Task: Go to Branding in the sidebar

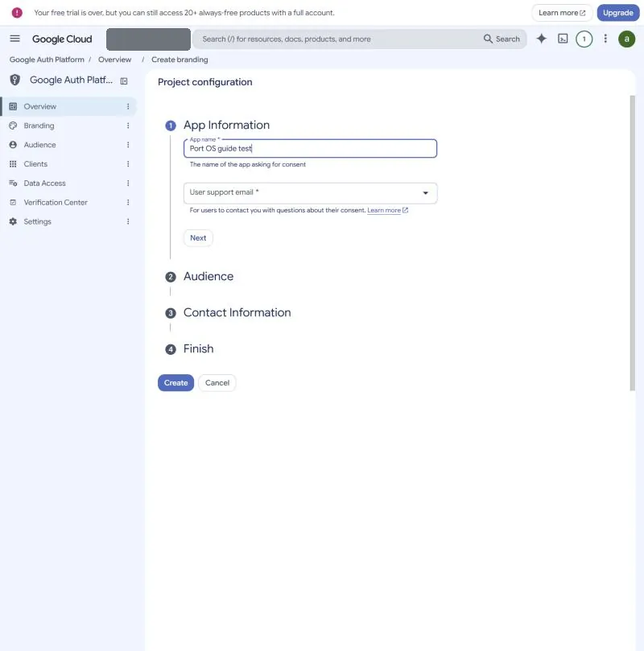Action: (x=39, y=126)
